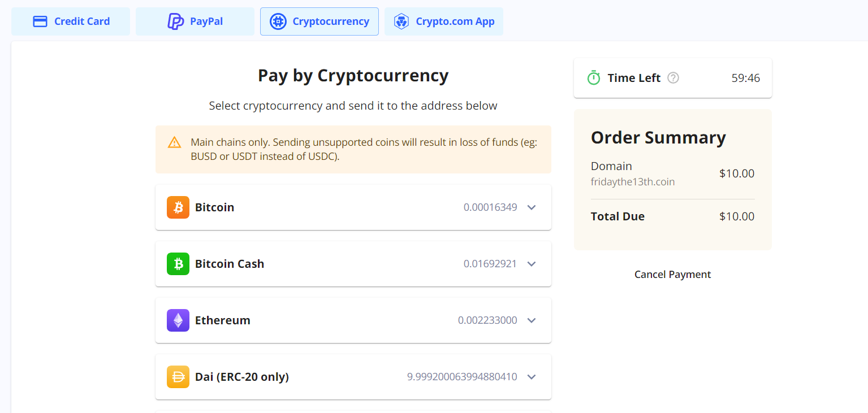Switch to the PayPal payment tab
Viewport: 868px width, 413px height.
pyautogui.click(x=195, y=21)
